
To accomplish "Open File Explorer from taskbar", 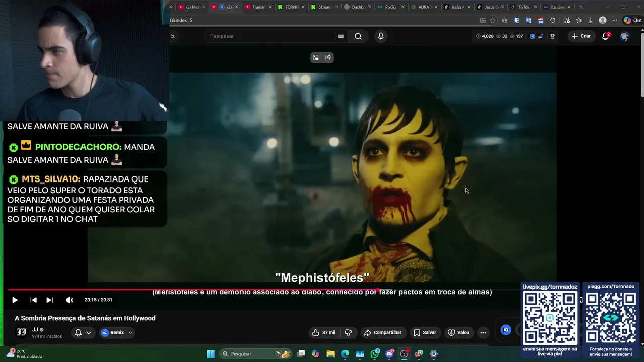I will coord(330,354).
